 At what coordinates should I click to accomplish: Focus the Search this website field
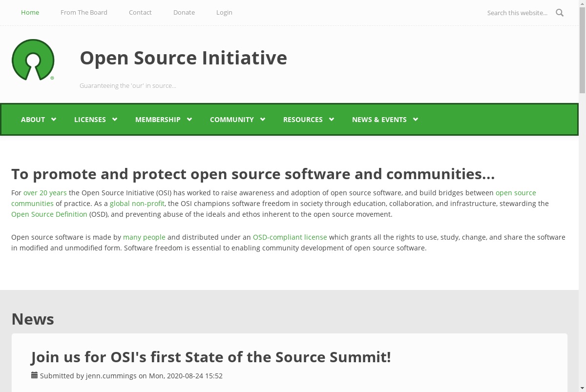click(x=518, y=13)
